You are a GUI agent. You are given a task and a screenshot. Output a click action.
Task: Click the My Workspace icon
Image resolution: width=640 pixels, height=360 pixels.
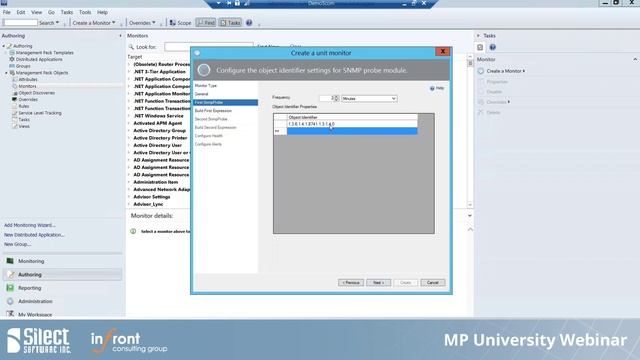pyautogui.click(x=10, y=314)
